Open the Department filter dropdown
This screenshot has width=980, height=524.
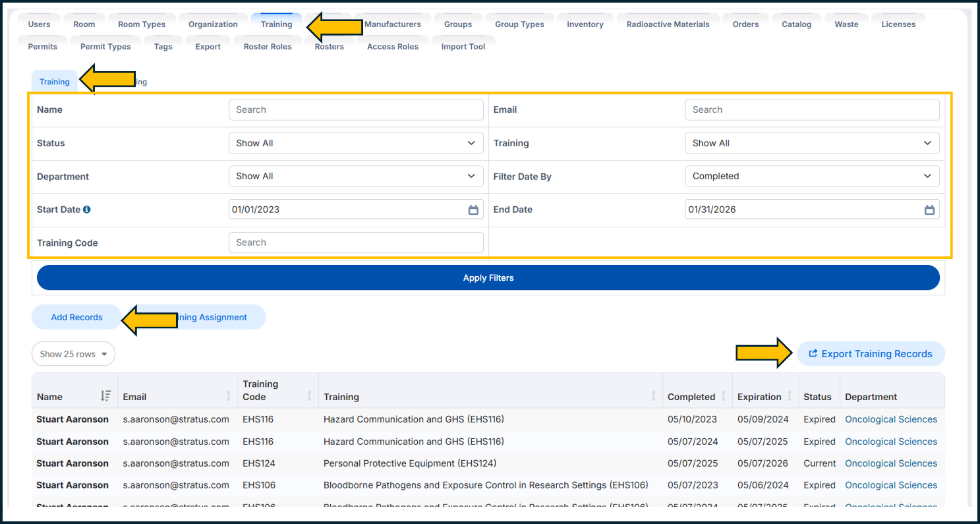click(x=356, y=176)
